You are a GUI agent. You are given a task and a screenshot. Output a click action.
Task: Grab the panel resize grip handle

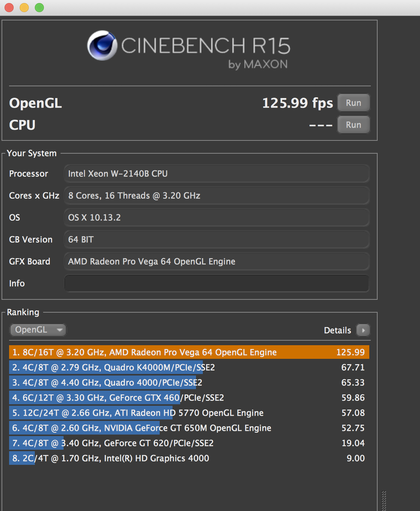(384, 501)
